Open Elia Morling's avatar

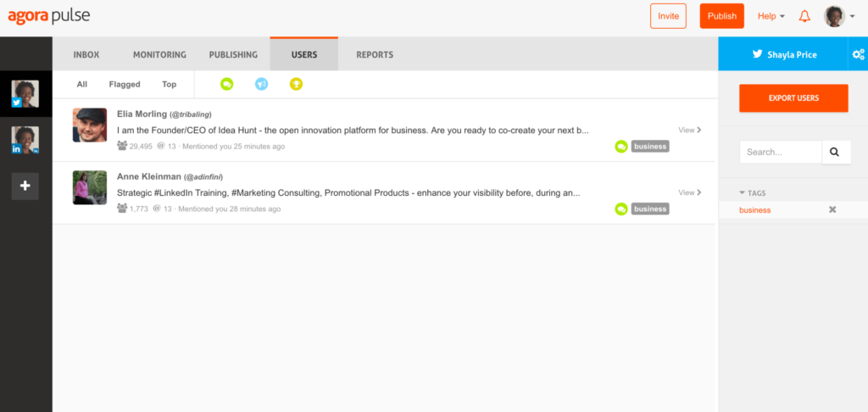[x=90, y=125]
